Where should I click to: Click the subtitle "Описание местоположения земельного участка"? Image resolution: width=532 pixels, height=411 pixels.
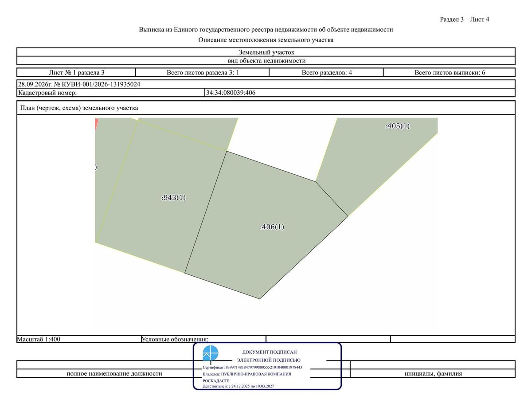coord(266,40)
